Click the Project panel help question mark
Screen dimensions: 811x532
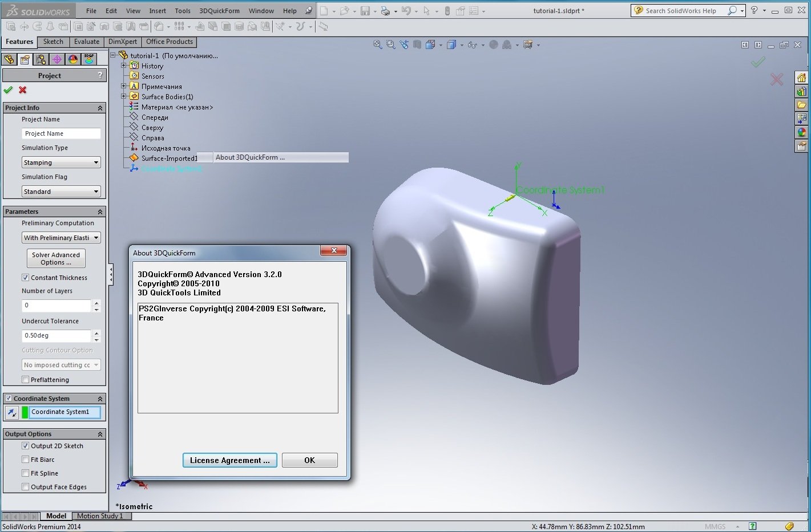[x=100, y=75]
